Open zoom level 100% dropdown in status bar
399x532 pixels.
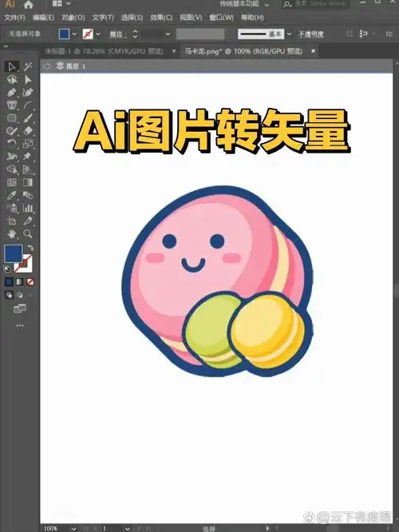[x=73, y=528]
